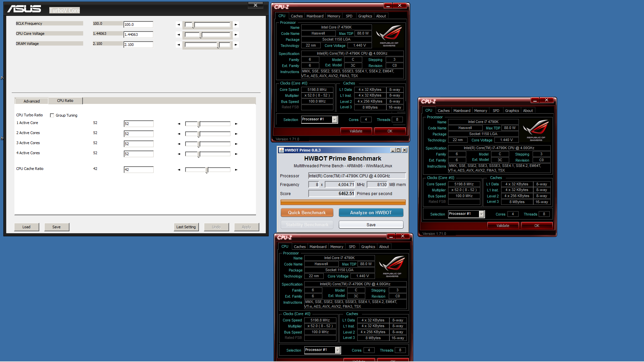This screenshot has height=362, width=644.
Task: Open Graphics tab in right CPU-Z window
Action: pyautogui.click(x=512, y=111)
